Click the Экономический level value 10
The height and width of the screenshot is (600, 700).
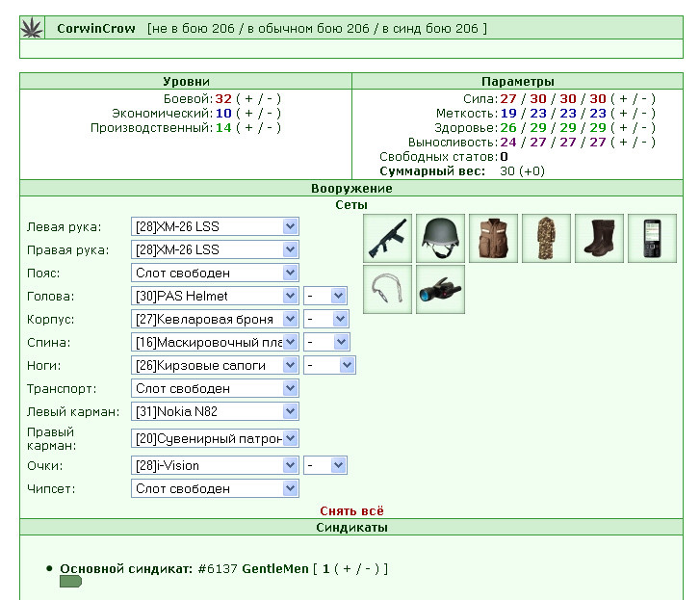223,114
